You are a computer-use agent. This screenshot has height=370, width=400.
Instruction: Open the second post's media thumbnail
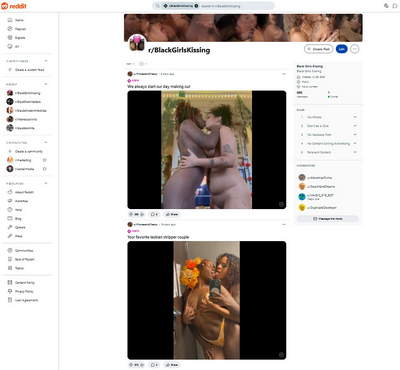coord(207,300)
